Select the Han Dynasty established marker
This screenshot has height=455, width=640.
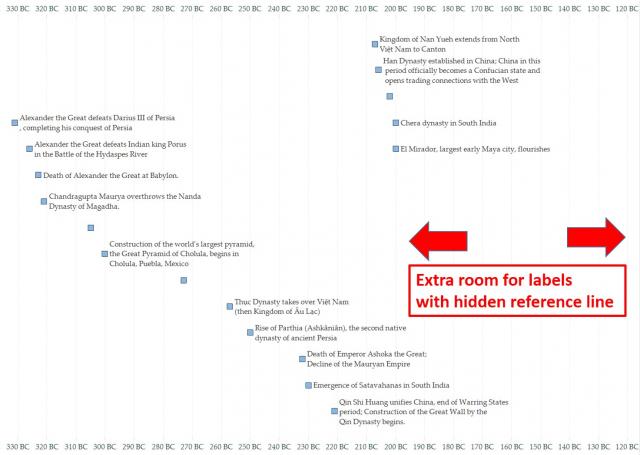[379, 70]
